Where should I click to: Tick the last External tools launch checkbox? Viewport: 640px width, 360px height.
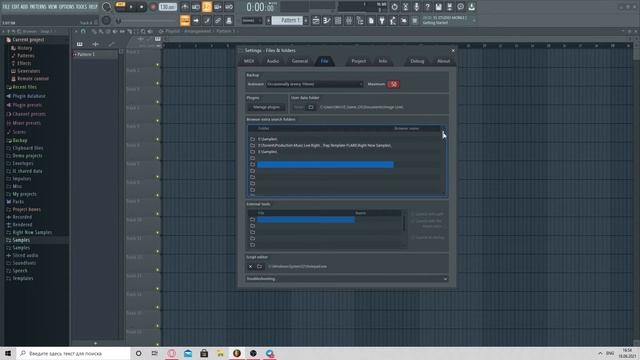[x=413, y=238]
